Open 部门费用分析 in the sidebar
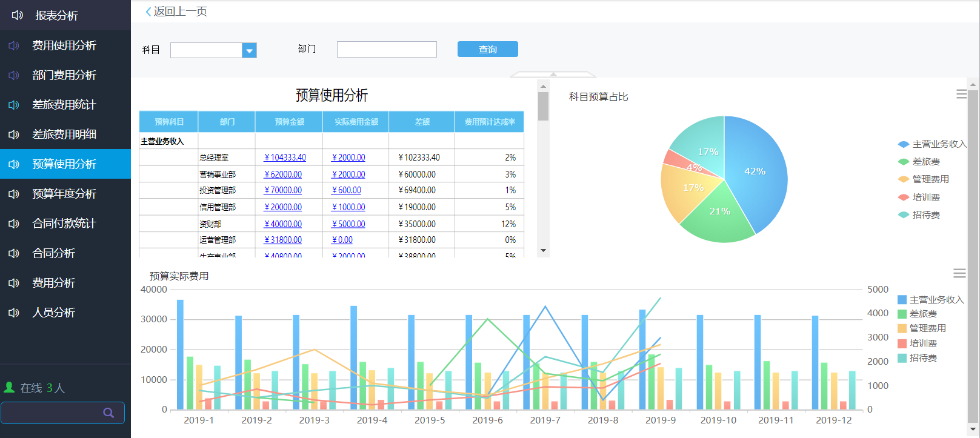 click(x=64, y=75)
